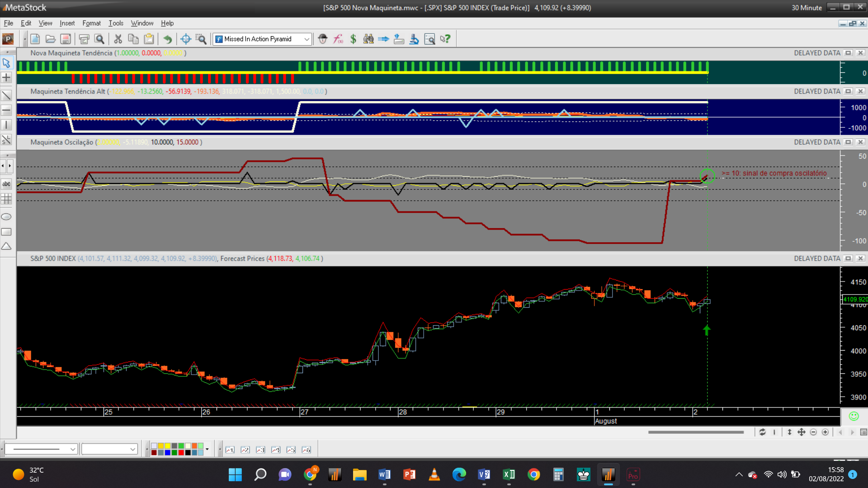This screenshot has width=868, height=488.
Task: Expand the color palette arrow
Action: 207,449
